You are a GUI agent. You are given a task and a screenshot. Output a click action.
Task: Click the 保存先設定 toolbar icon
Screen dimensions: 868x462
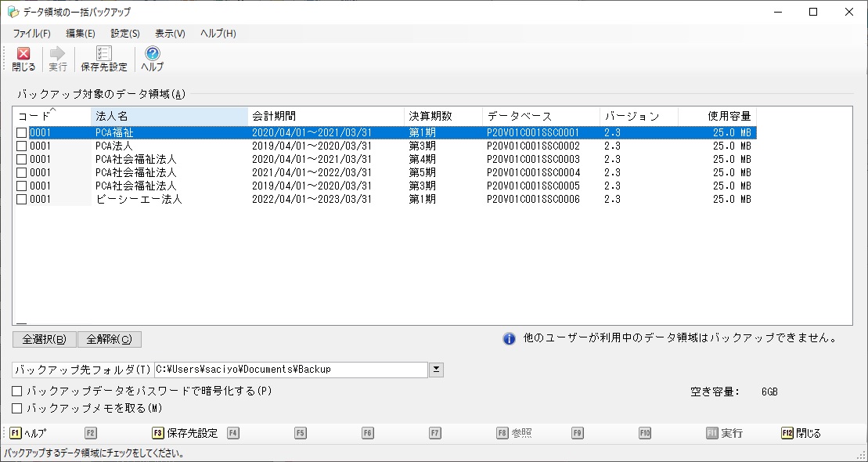coord(103,55)
